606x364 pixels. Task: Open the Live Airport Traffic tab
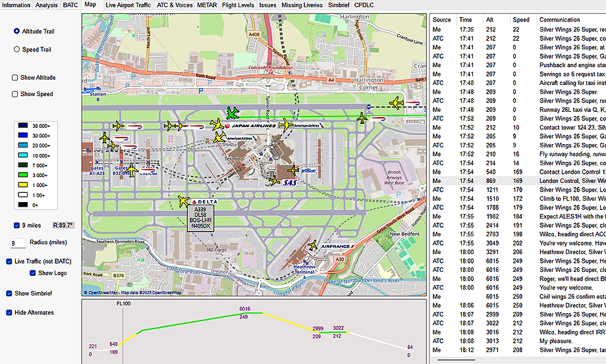pyautogui.click(x=128, y=5)
